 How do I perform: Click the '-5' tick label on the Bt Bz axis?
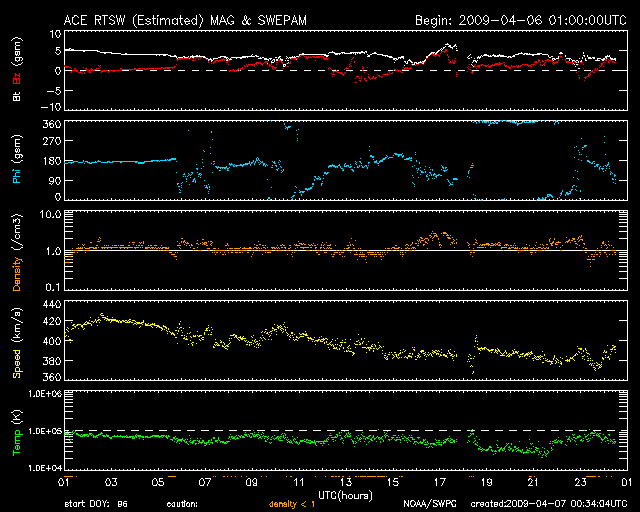click(x=53, y=91)
